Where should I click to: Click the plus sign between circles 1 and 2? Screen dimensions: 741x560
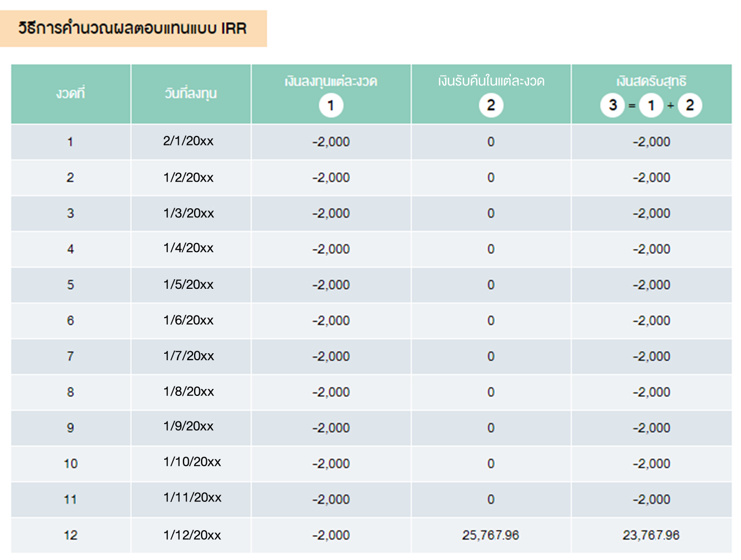pos(670,105)
